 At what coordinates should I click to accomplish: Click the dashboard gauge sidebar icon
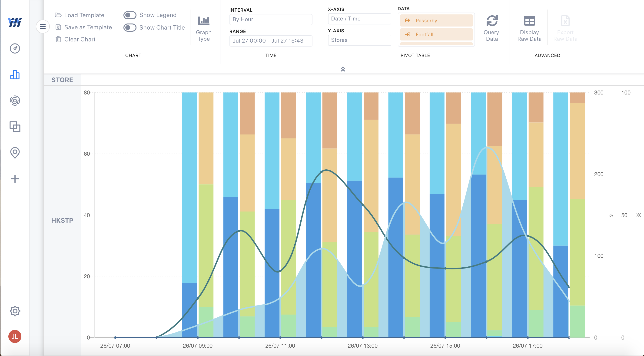(x=15, y=48)
